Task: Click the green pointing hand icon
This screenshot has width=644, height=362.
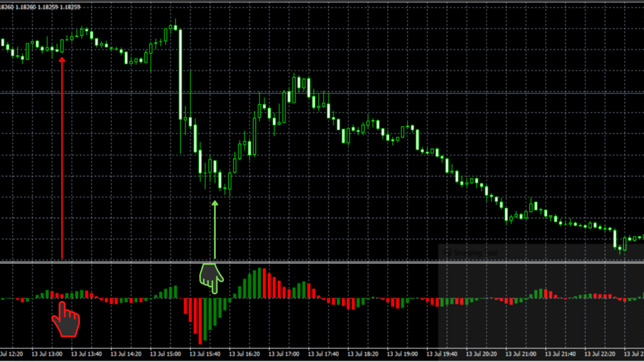Action: pyautogui.click(x=211, y=277)
